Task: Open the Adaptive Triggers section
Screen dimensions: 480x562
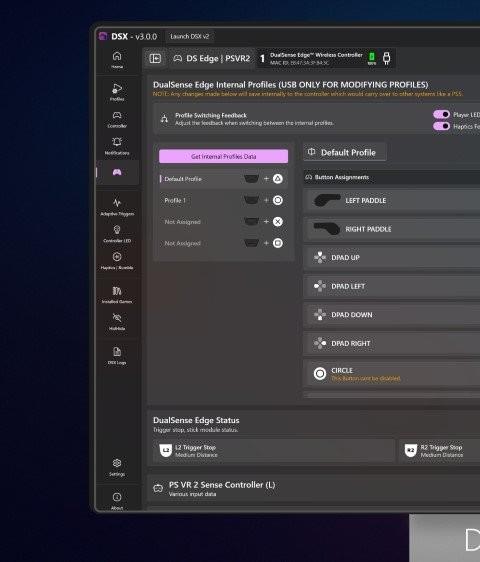Action: (117, 207)
